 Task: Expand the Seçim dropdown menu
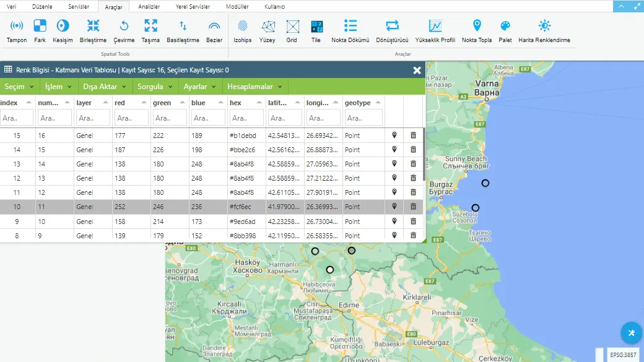(x=19, y=87)
